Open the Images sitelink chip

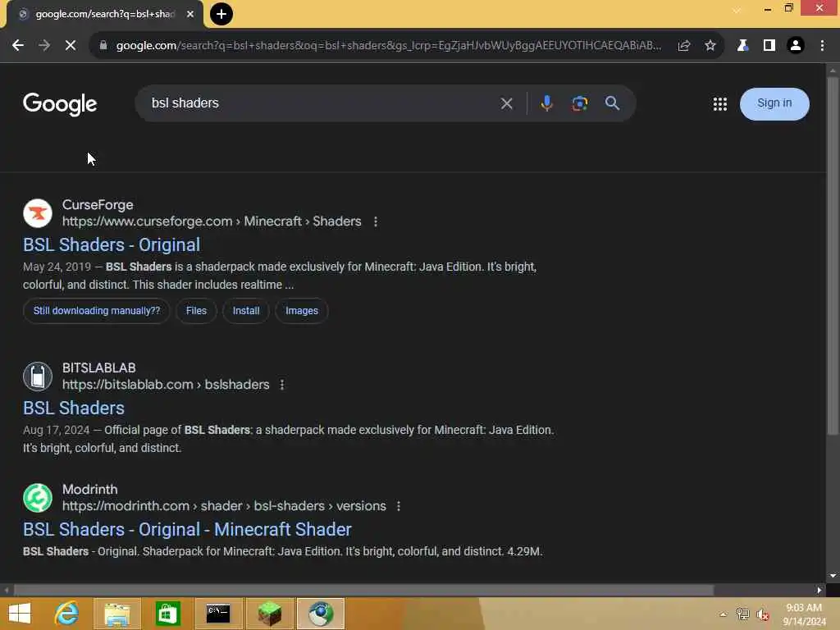coord(302,311)
